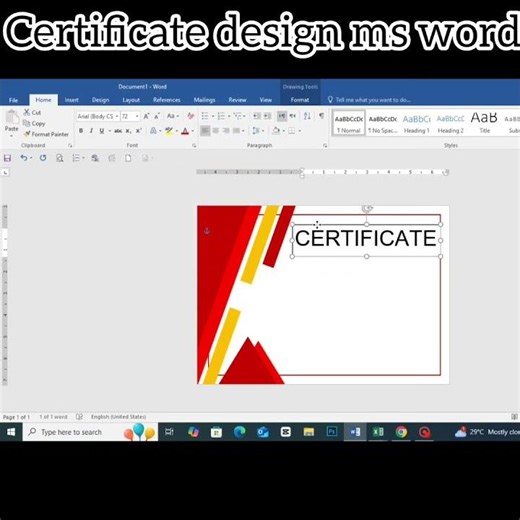Apply the Normal style

tap(349, 123)
